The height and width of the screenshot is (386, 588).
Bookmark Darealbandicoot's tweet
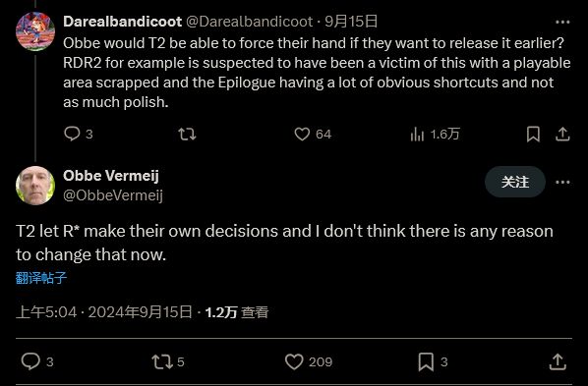533,134
